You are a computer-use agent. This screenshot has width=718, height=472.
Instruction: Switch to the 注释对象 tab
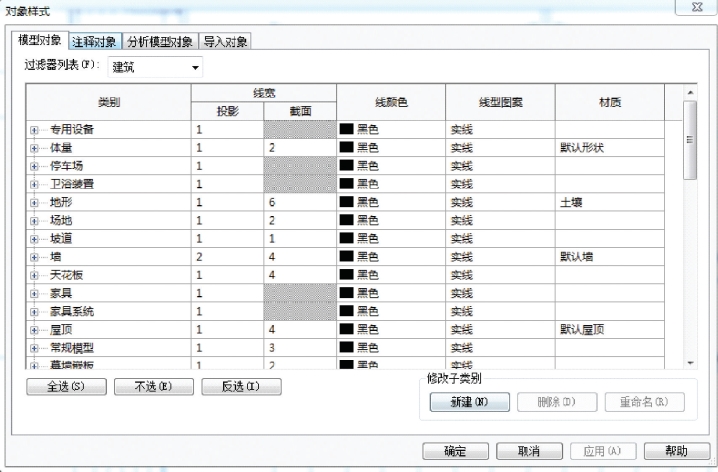coord(95,42)
